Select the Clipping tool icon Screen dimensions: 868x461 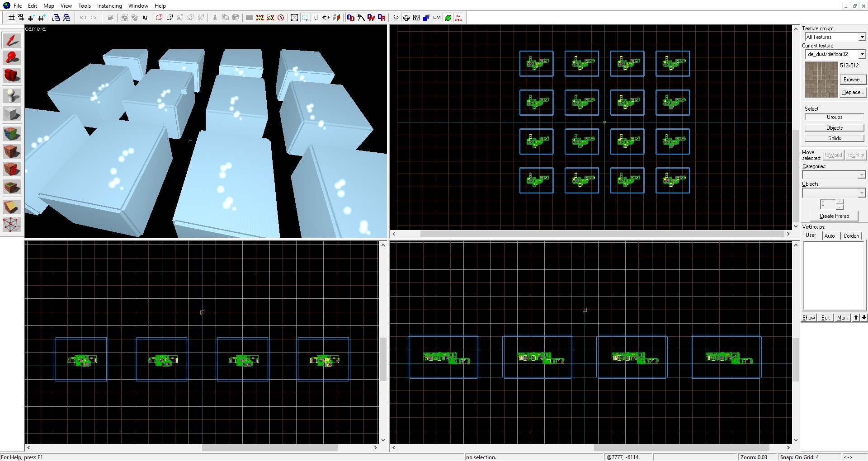(x=12, y=207)
